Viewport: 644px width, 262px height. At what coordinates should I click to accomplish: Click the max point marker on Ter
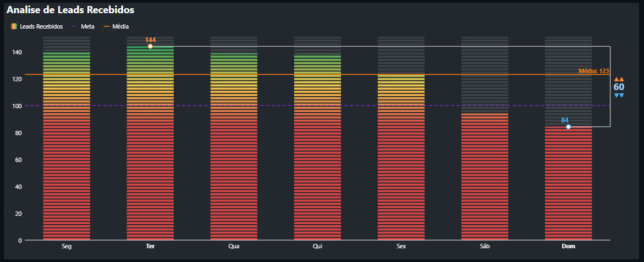[x=150, y=46]
